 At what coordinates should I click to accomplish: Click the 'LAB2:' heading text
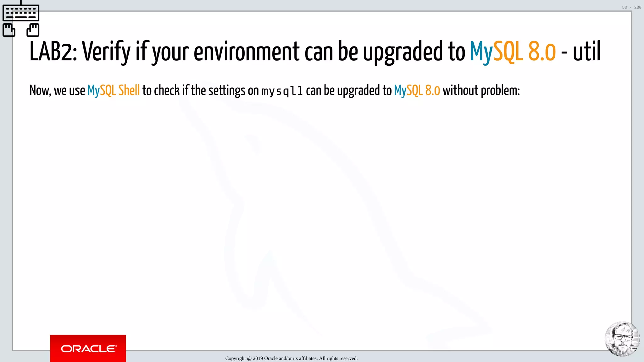tap(53, 52)
